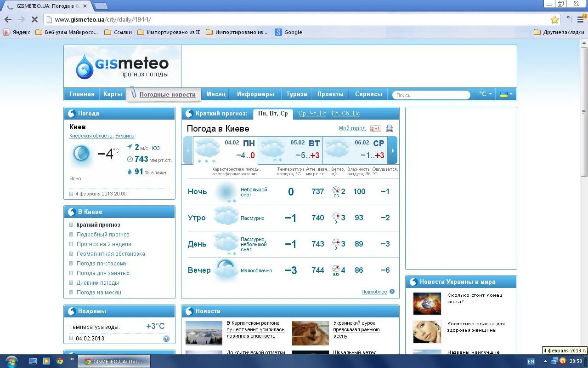Viewport: 588px width, 368px height.
Task: Click the help icon in Водоемы panel
Action: [166, 339]
